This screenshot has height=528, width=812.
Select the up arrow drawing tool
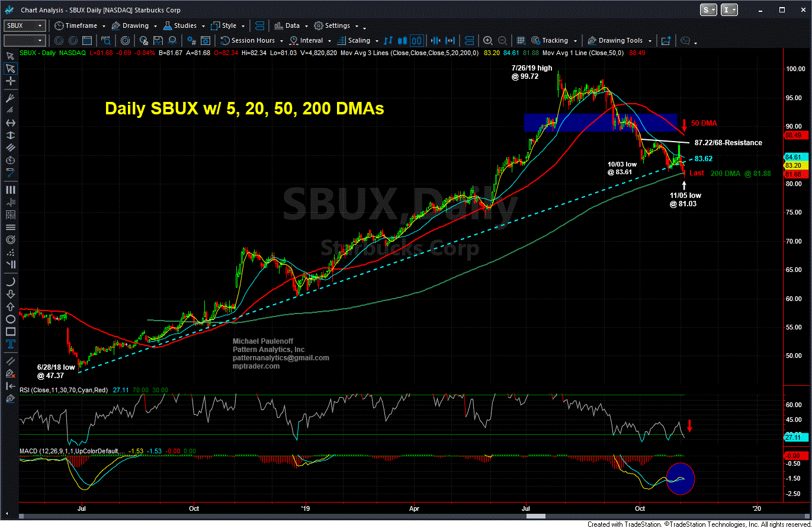tap(10, 308)
